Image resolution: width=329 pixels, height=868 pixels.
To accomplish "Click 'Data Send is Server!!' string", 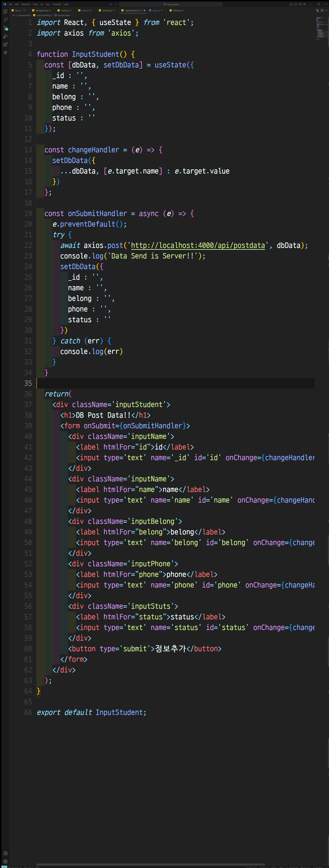I will (x=153, y=256).
